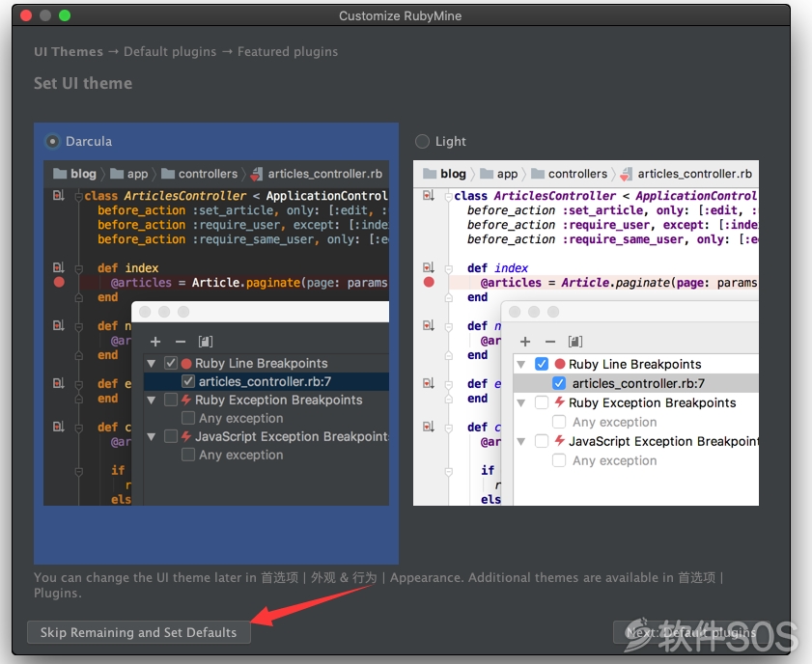The width and height of the screenshot is (812, 664).
Task: Click the remove (−) breakpoint icon in Light preview
Action: [550, 342]
